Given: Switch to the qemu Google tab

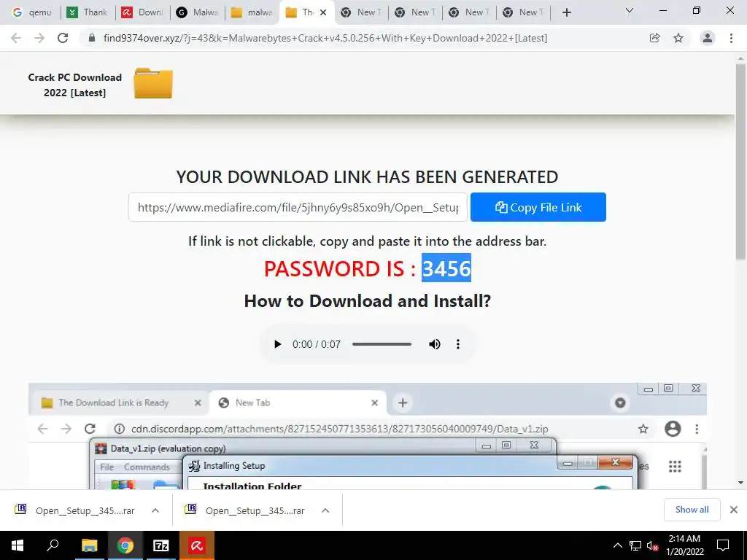Looking at the screenshot, I should click(x=32, y=12).
